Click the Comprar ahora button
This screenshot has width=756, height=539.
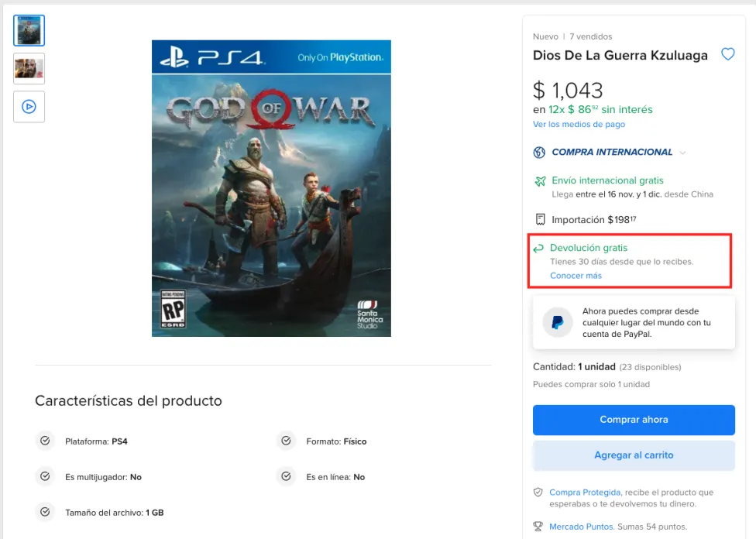pos(634,420)
